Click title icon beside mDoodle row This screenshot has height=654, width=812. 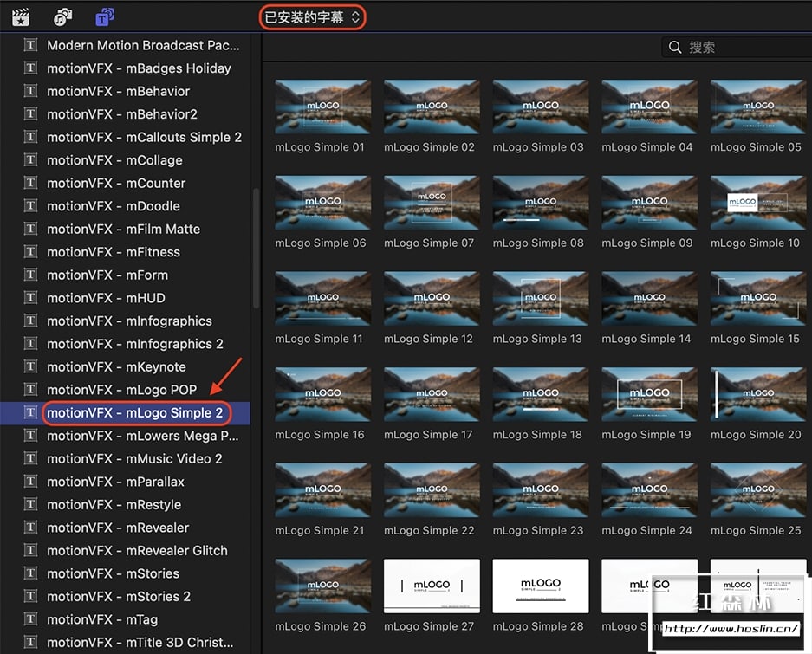click(31, 205)
